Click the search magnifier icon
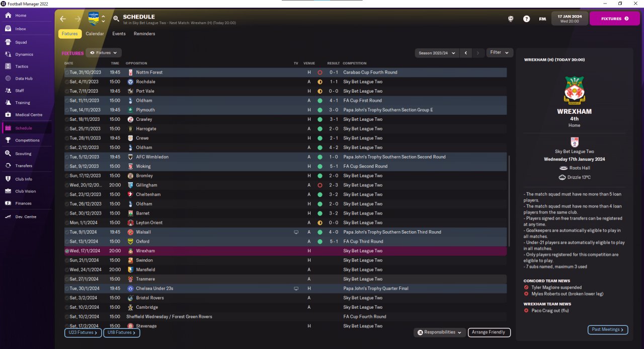Viewport: 644px width, 349px height. tap(116, 19)
